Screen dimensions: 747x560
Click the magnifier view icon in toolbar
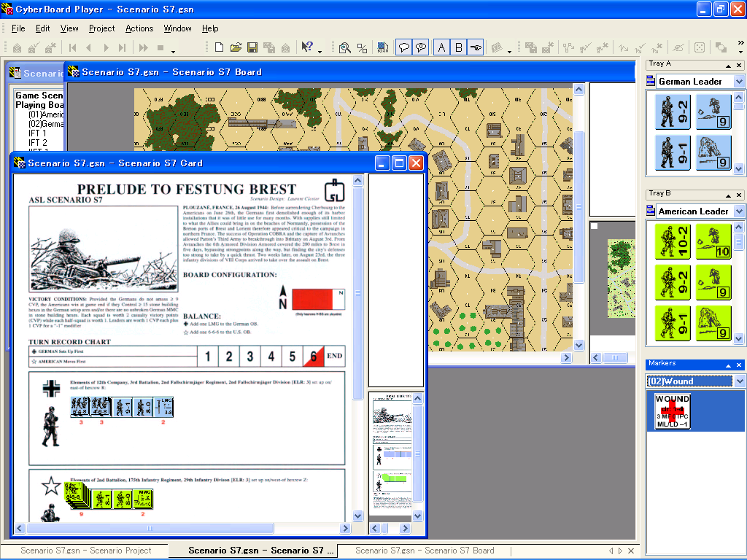pos(344,47)
